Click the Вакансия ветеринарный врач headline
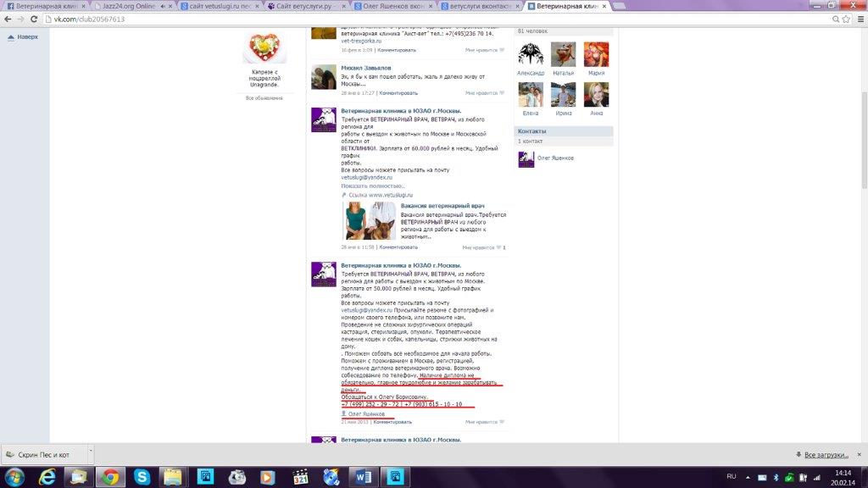The image size is (868, 488). pyautogui.click(x=442, y=206)
